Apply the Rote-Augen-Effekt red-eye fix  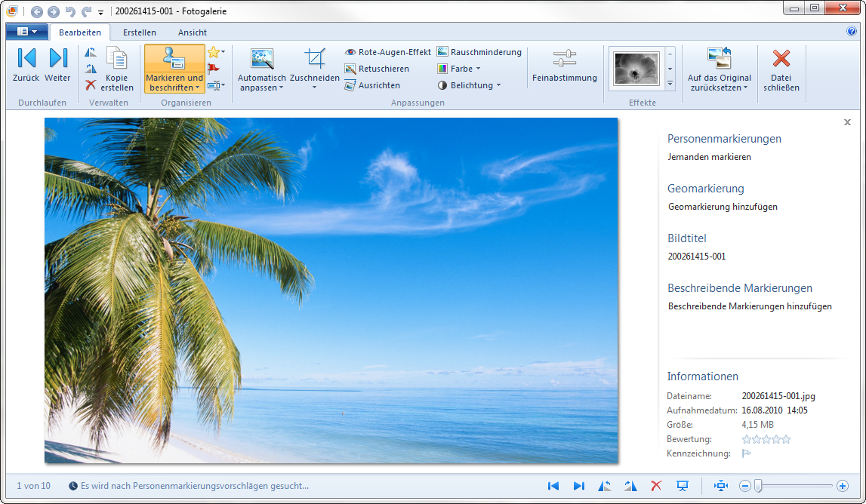[x=388, y=52]
